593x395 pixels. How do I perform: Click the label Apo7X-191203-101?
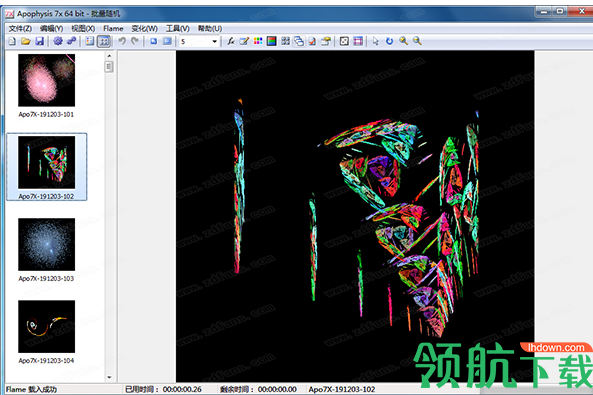46,114
